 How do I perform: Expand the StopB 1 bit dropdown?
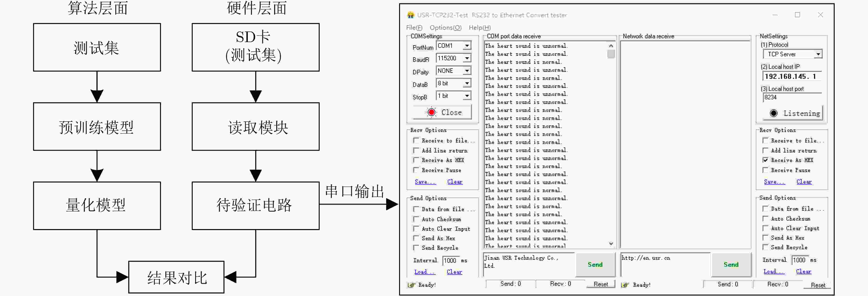point(467,96)
